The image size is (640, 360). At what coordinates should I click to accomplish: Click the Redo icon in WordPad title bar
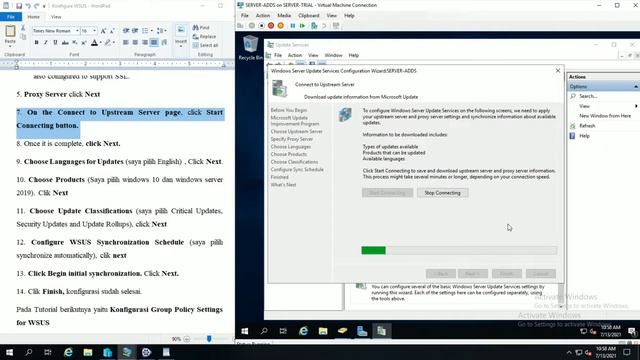coord(37,6)
